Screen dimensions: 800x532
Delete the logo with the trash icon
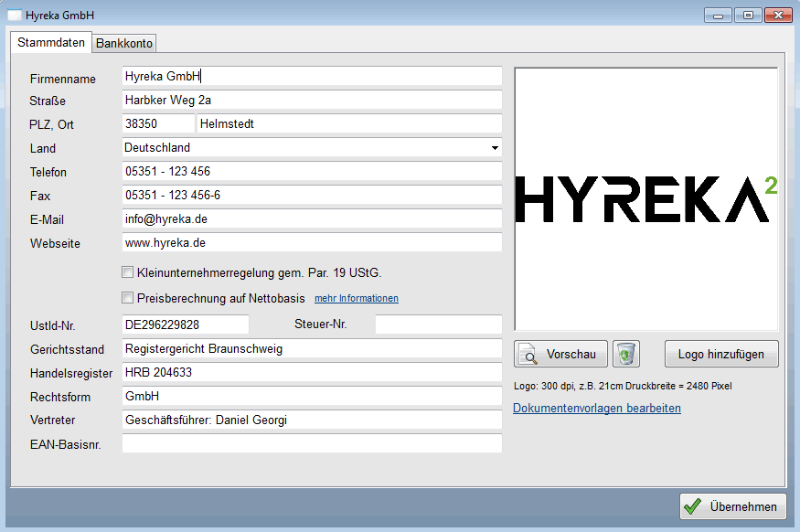626,354
